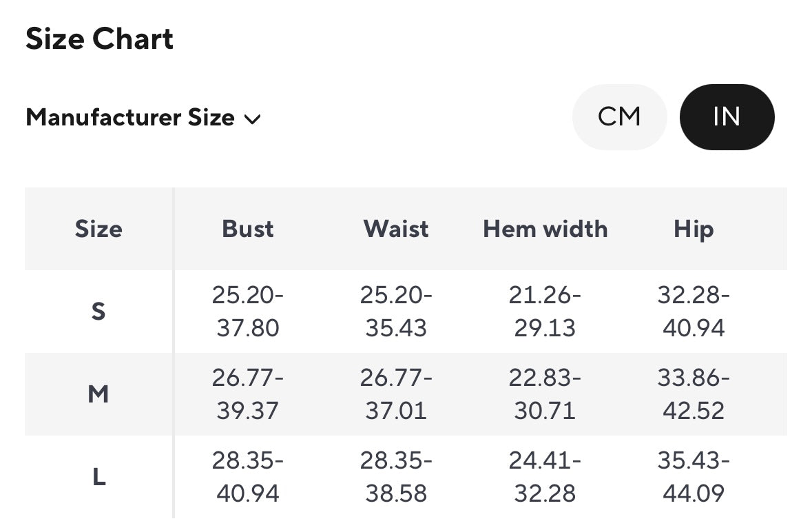
Task: Select the Bust column header
Action: click(x=247, y=229)
